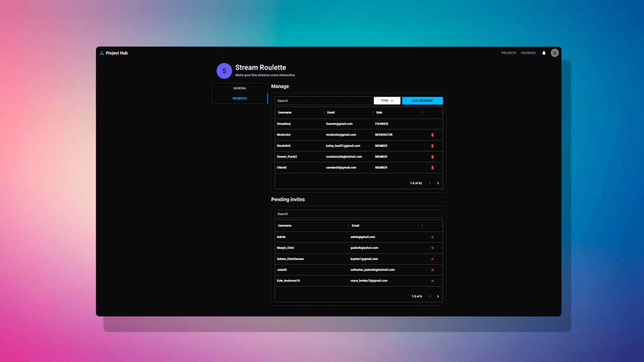This screenshot has width=644, height=362.
Task: Select the Admin username in pending invites
Action: point(282,237)
